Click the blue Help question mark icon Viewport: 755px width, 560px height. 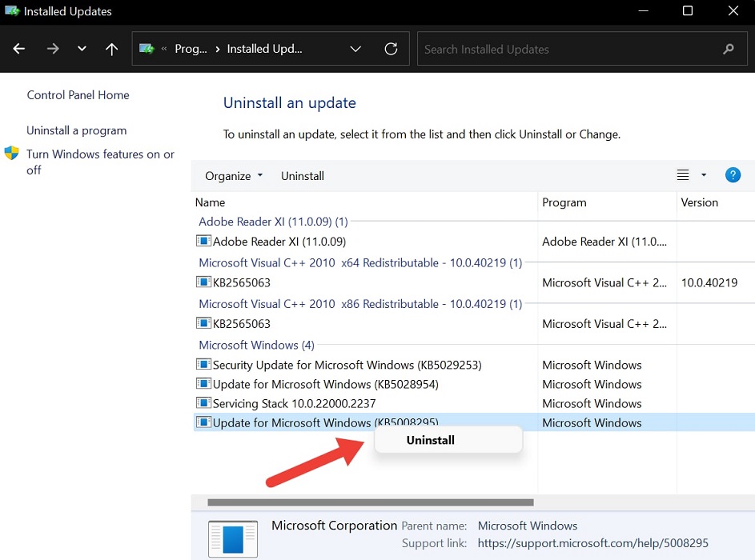pos(733,174)
